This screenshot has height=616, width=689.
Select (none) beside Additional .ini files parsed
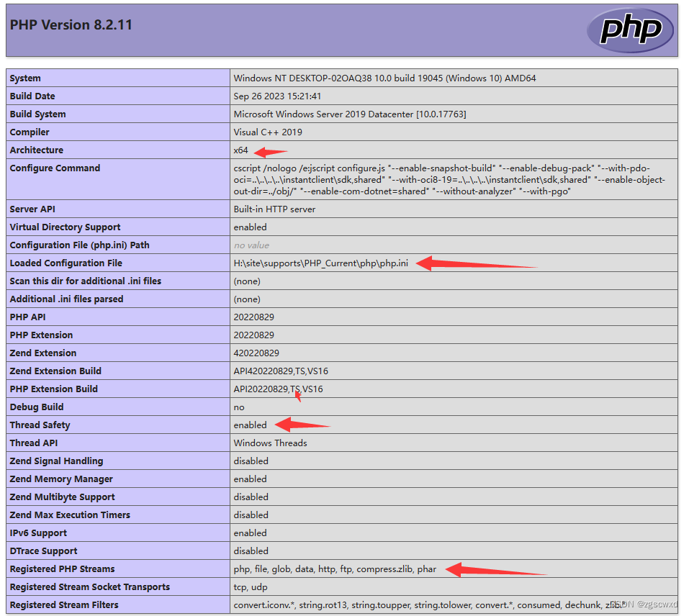tap(247, 299)
